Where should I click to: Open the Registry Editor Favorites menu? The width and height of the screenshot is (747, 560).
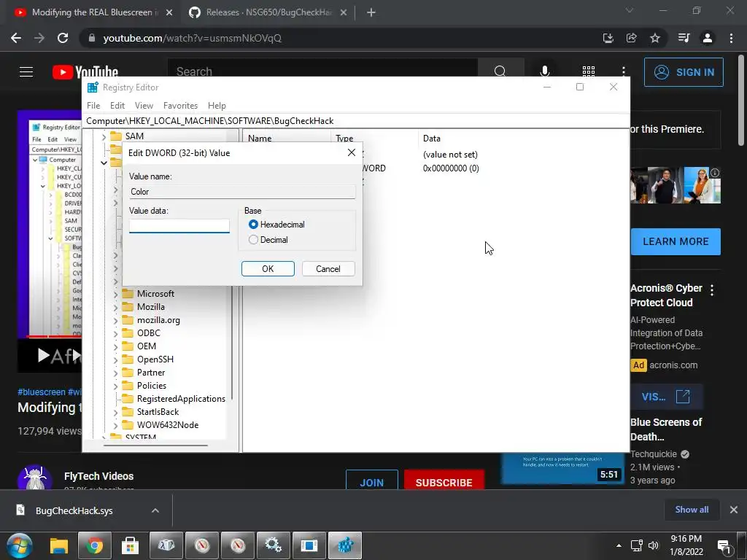(x=180, y=105)
